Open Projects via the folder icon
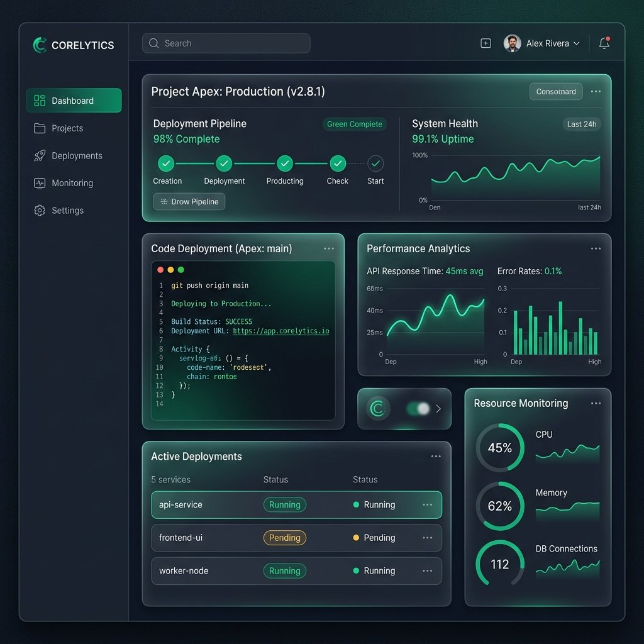Screen dimensions: 644x644 (40, 128)
